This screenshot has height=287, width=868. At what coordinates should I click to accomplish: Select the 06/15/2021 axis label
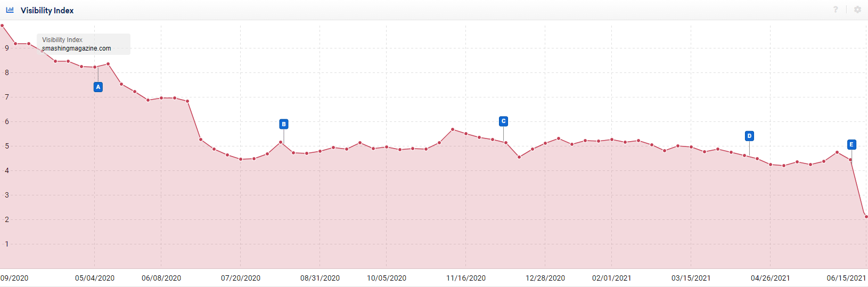click(846, 278)
